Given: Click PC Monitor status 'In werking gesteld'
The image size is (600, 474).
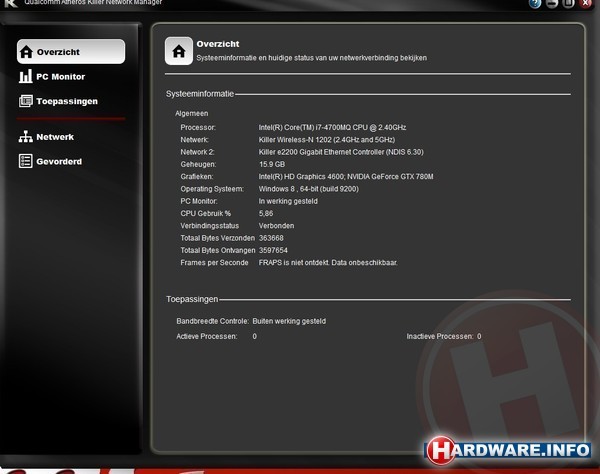Looking at the screenshot, I should (x=288, y=201).
